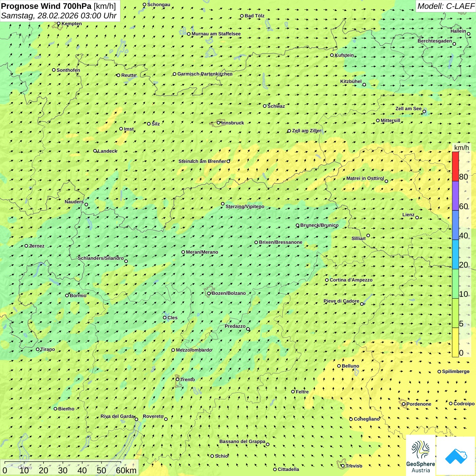
Task: Click the 'Modell: C-LAEF' label
Action: (446, 6)
